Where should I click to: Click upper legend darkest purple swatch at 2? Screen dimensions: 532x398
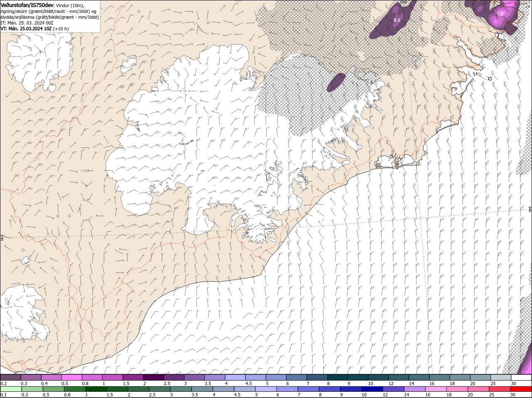click(153, 377)
